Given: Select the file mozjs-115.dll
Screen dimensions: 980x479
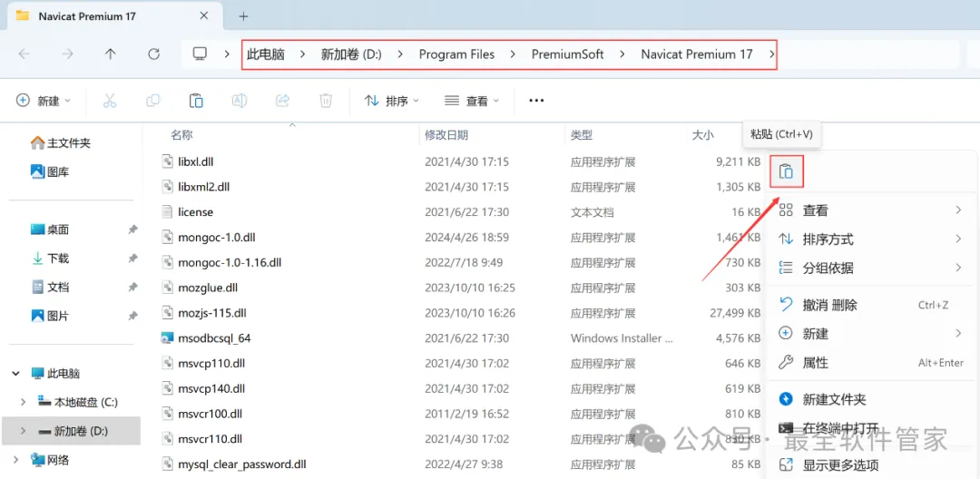Looking at the screenshot, I should [x=211, y=313].
